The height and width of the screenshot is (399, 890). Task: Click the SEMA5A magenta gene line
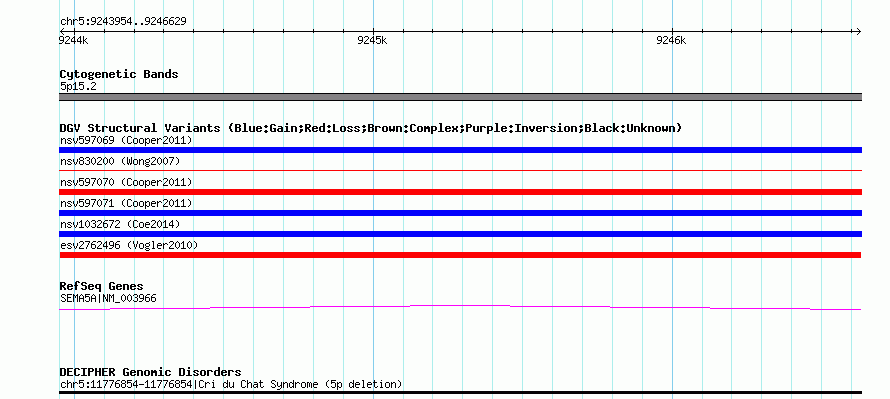coord(460,308)
